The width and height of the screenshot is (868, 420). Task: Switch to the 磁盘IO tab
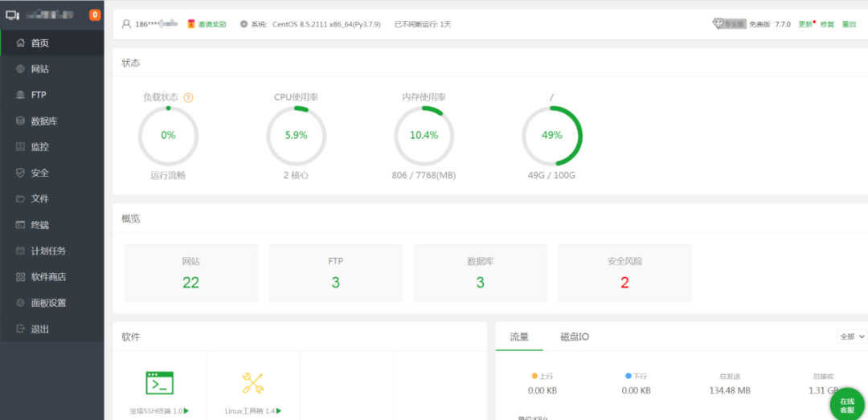coord(575,336)
